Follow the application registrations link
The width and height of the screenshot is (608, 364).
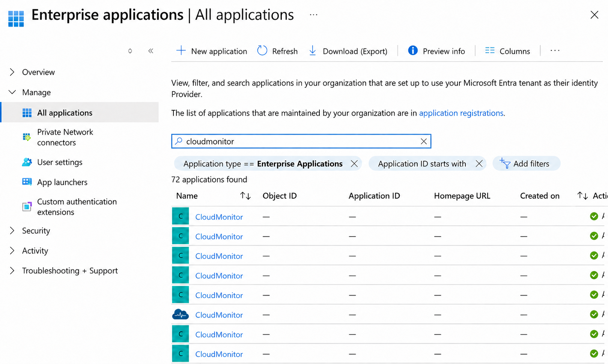click(x=461, y=113)
